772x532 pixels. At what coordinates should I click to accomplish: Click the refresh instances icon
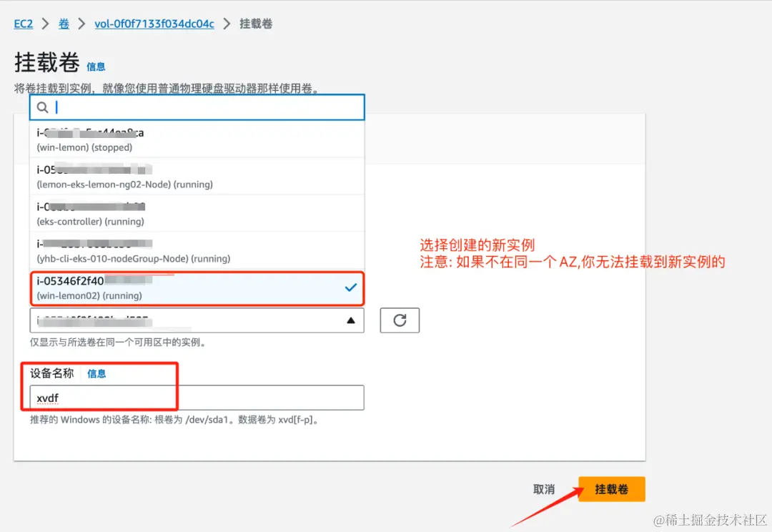pos(400,320)
